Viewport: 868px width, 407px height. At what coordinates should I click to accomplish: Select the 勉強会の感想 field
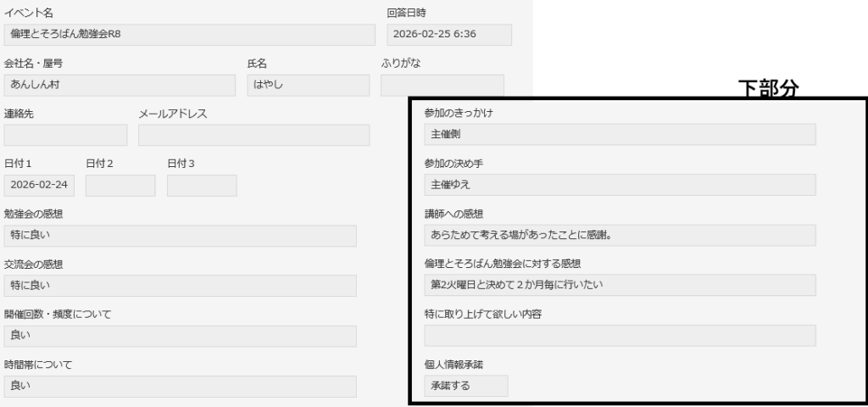point(180,236)
